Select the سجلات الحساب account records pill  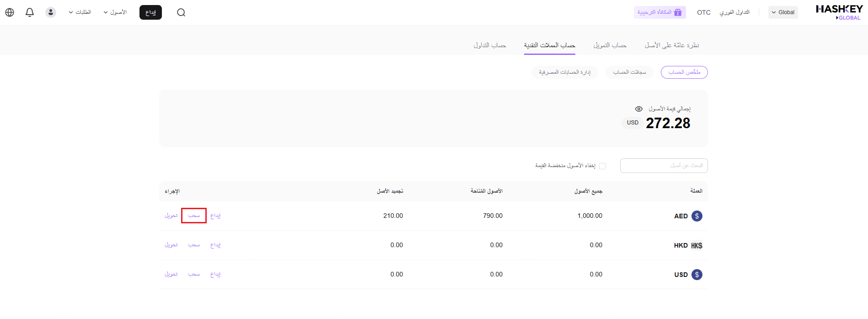[629, 72]
